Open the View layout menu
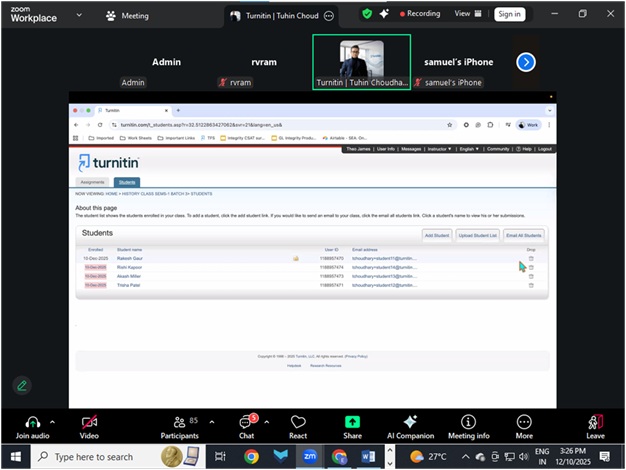 click(x=466, y=14)
